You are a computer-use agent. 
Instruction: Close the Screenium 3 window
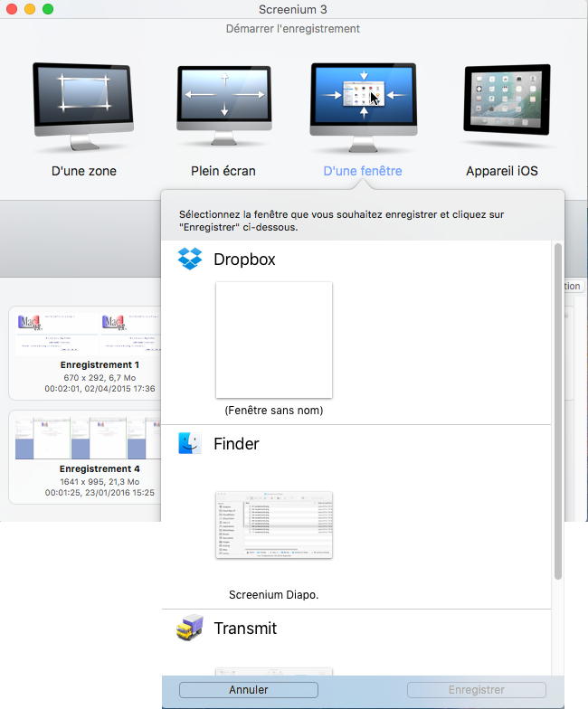tap(11, 9)
